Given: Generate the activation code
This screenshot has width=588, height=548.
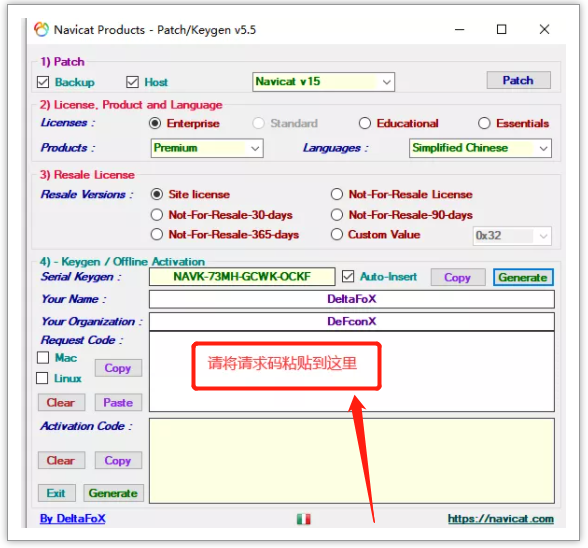Looking at the screenshot, I should tap(114, 493).
